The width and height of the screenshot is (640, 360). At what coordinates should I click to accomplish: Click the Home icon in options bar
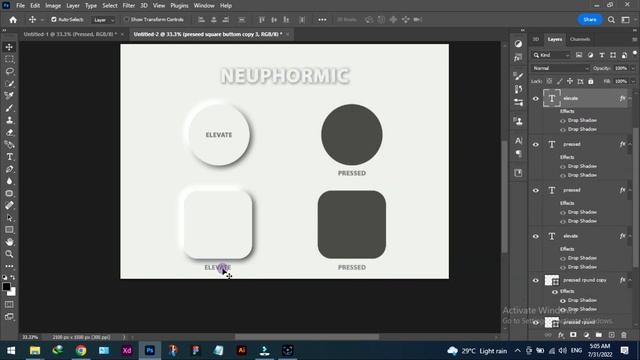tap(13, 20)
